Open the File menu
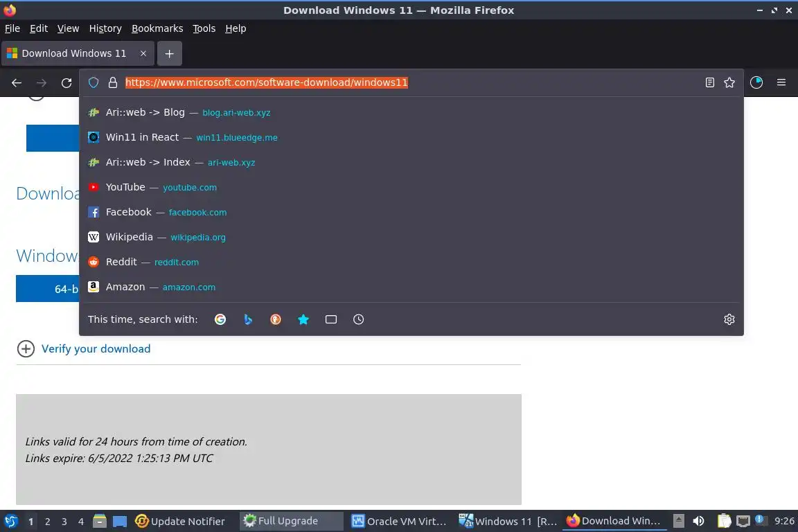 (x=12, y=28)
